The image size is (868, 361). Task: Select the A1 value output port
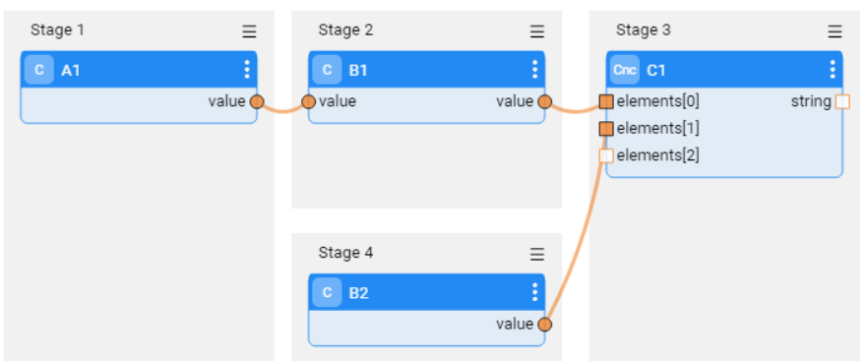257,102
